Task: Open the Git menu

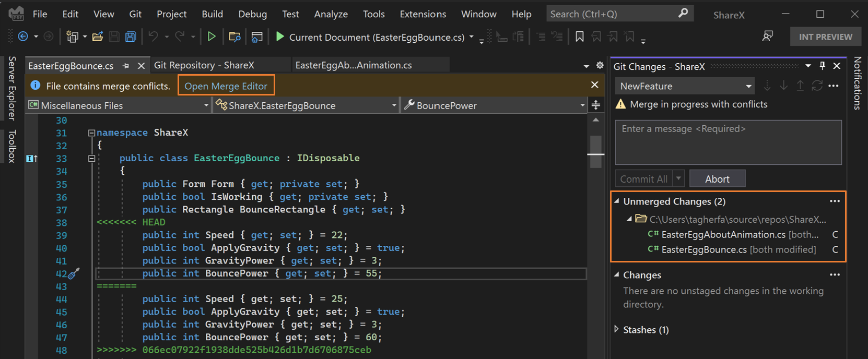Action: (x=135, y=14)
